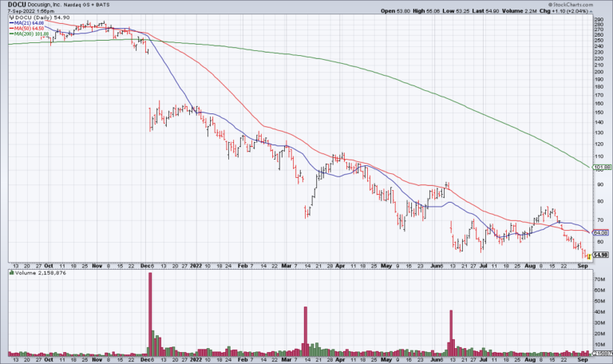The width and height of the screenshot is (613, 364).
Task: Click the 'Docusign, Inc.' company name
Action: (x=43, y=5)
